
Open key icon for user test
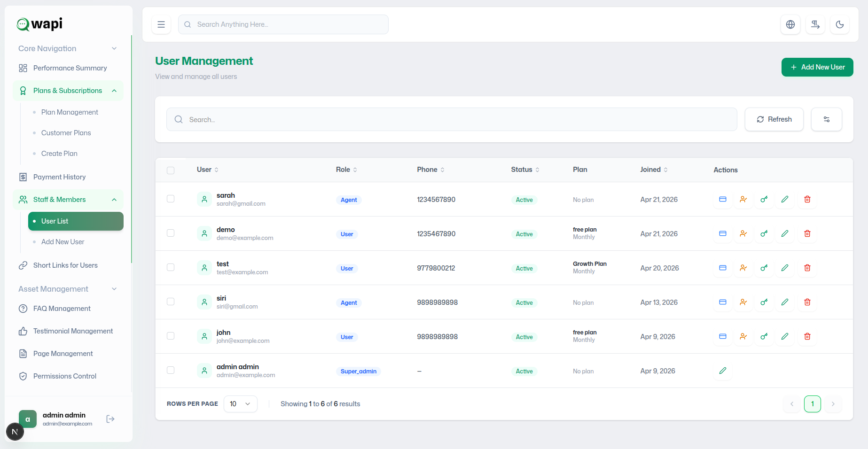(x=764, y=268)
